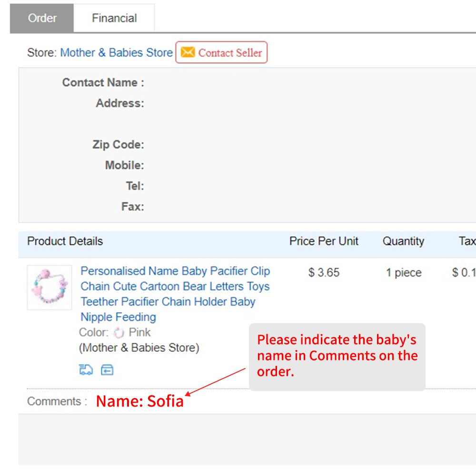Click the 1 piece quantity value
The width and height of the screenshot is (476, 476).
(x=404, y=273)
